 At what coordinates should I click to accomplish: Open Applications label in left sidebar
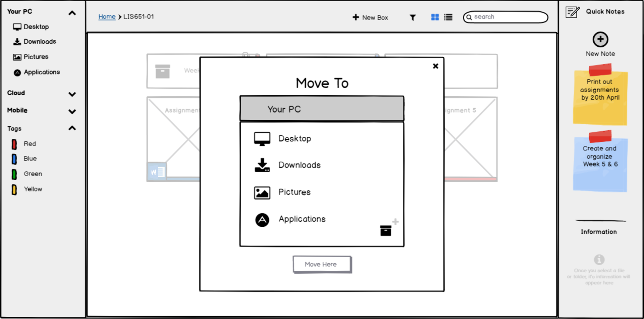pyautogui.click(x=42, y=72)
